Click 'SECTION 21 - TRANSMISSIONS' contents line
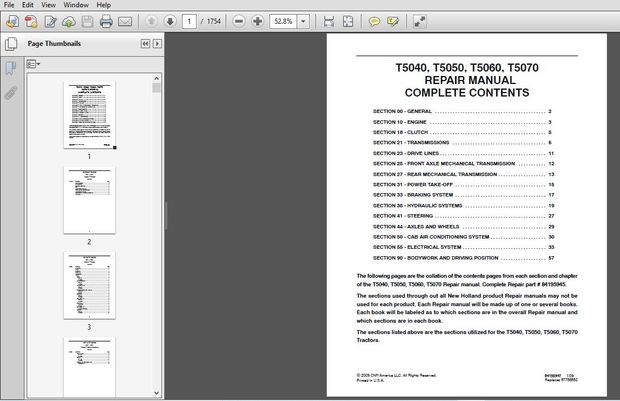This screenshot has width=620, height=401. pyautogui.click(x=462, y=143)
